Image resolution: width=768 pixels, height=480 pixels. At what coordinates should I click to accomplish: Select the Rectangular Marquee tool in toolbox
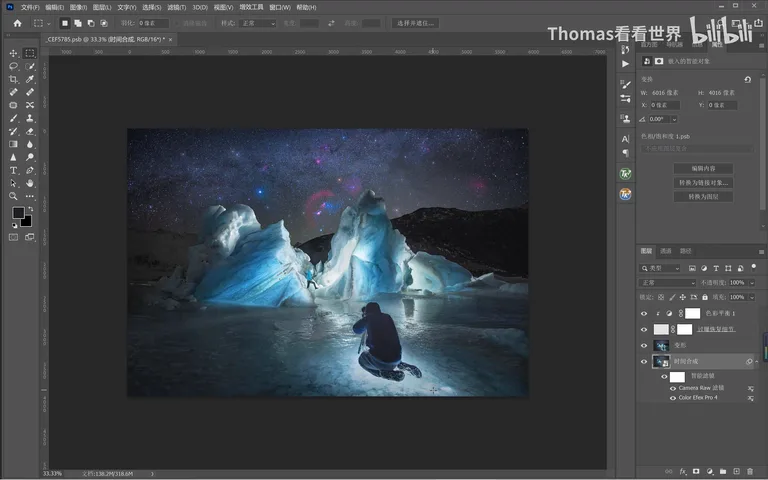(x=30, y=53)
